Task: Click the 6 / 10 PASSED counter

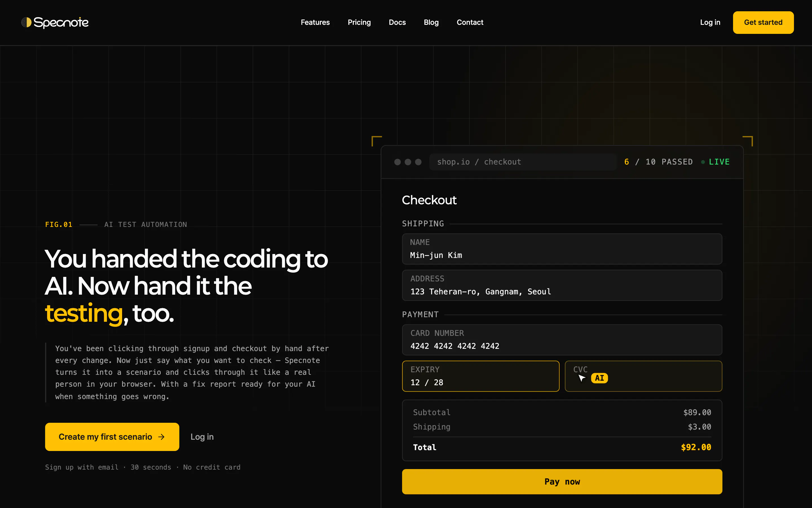Action: 658,162
